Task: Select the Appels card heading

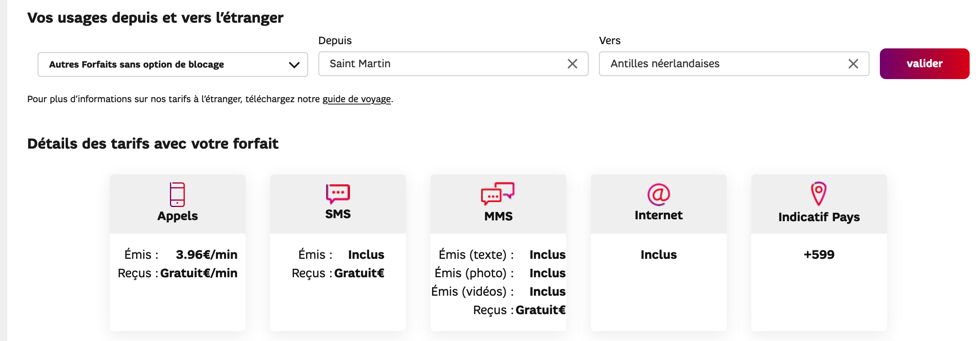Action: [x=177, y=216]
